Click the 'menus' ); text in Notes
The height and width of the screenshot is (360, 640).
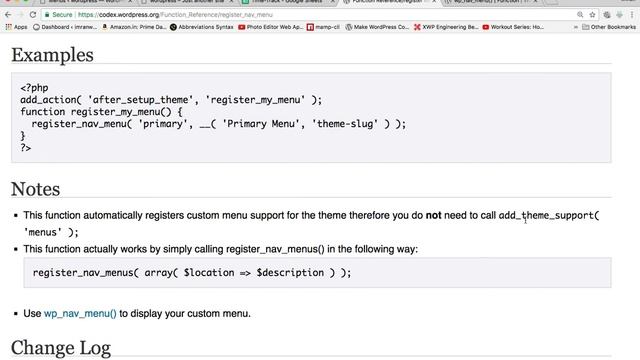tap(51, 232)
